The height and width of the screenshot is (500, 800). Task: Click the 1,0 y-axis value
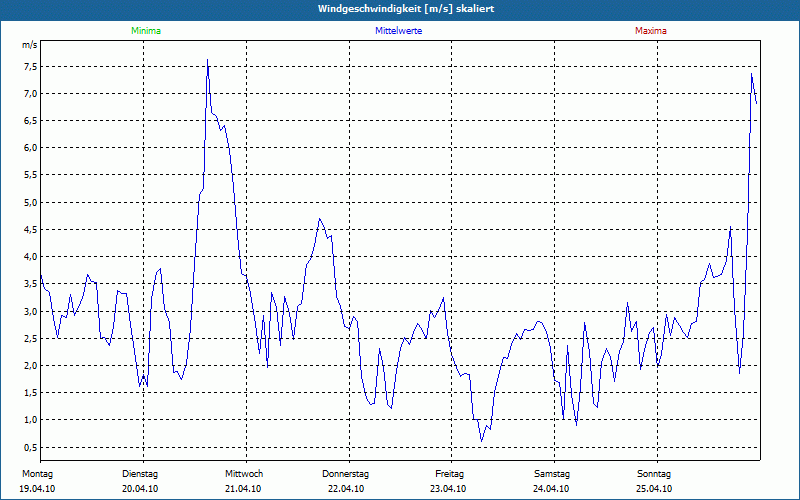(30, 420)
